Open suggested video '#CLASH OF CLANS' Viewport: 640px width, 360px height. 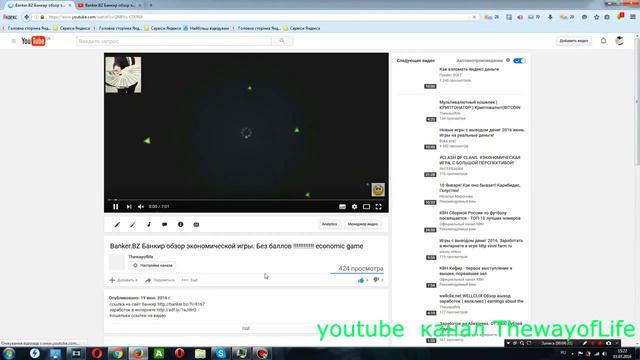pyautogui.click(x=480, y=160)
